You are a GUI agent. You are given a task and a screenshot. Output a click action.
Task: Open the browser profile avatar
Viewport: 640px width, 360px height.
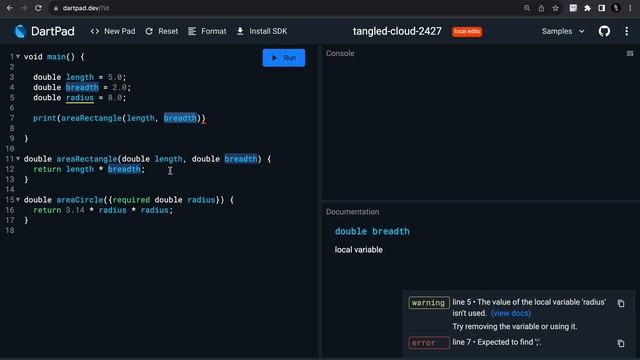coord(616,8)
